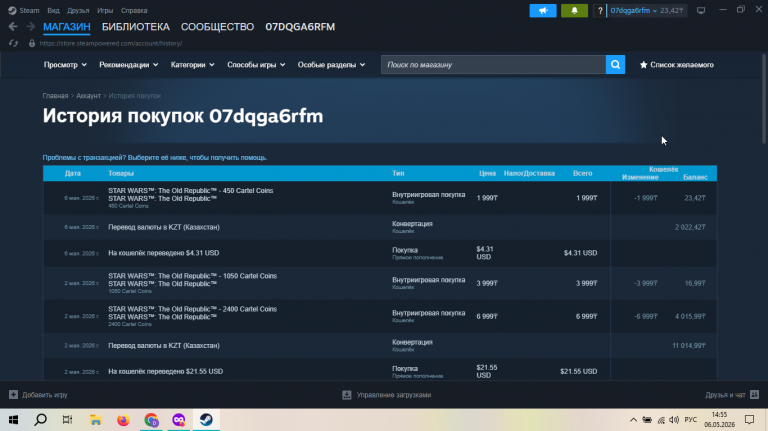Open the Друзья menu
768x431 pixels.
[x=78, y=10]
